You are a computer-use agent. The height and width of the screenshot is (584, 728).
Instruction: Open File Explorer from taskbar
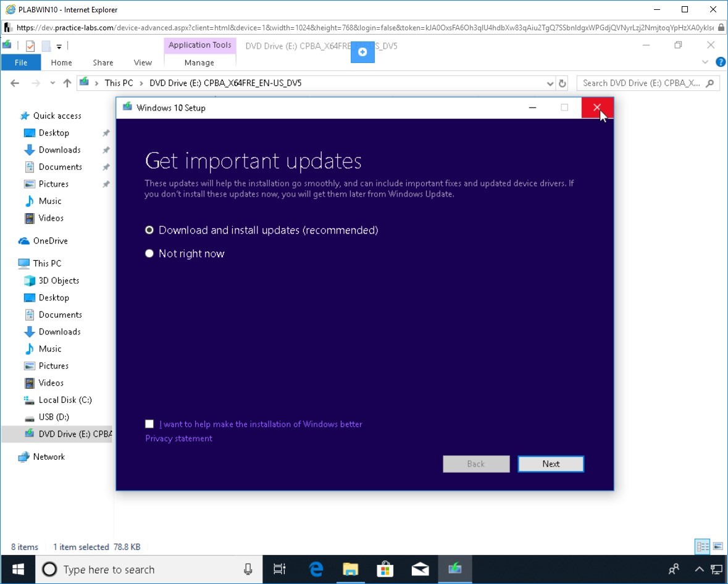351,569
